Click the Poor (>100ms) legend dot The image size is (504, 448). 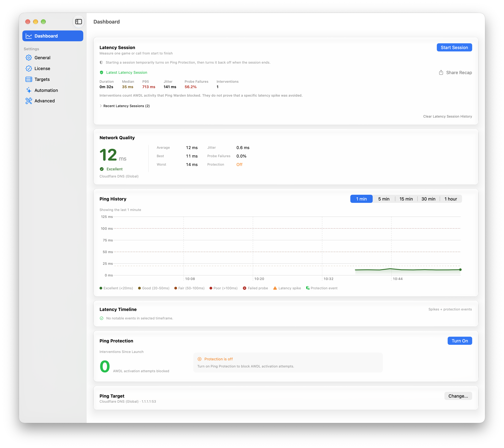click(x=211, y=288)
